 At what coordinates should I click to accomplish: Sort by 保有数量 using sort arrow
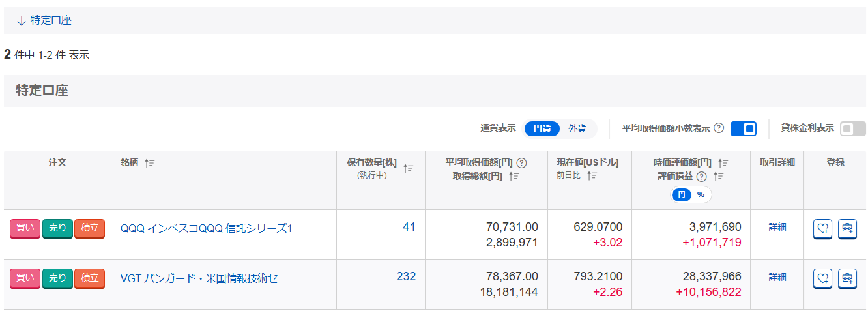409,168
